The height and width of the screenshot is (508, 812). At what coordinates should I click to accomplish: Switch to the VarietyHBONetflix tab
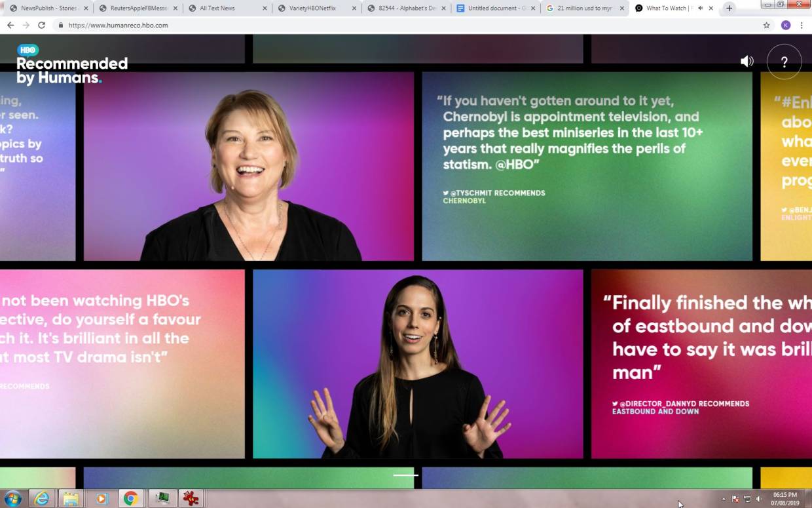316,8
